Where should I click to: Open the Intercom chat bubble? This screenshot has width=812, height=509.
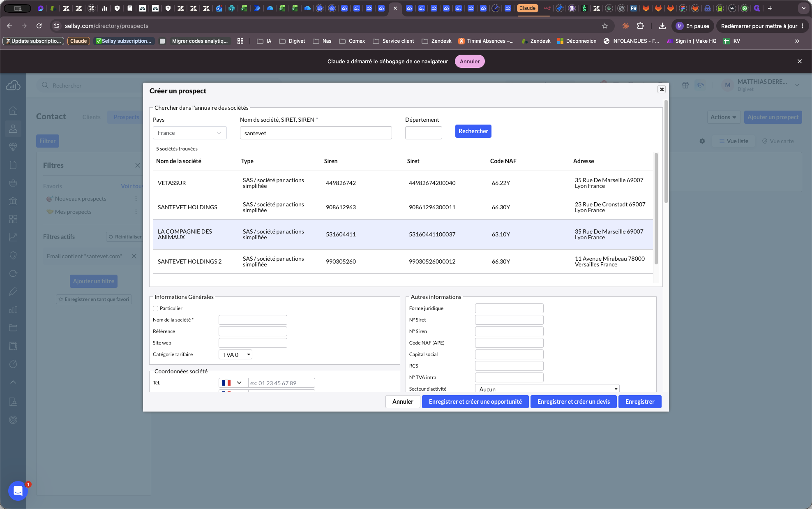point(18,490)
